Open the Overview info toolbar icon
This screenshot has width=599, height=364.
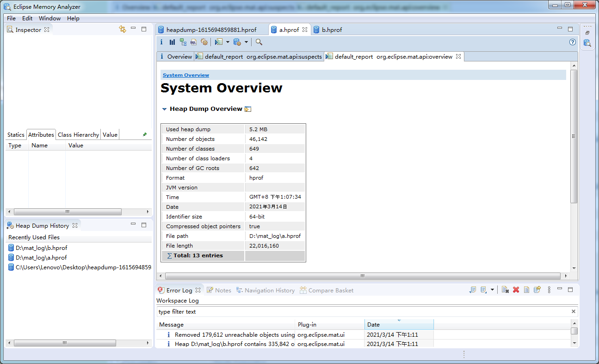[161, 42]
